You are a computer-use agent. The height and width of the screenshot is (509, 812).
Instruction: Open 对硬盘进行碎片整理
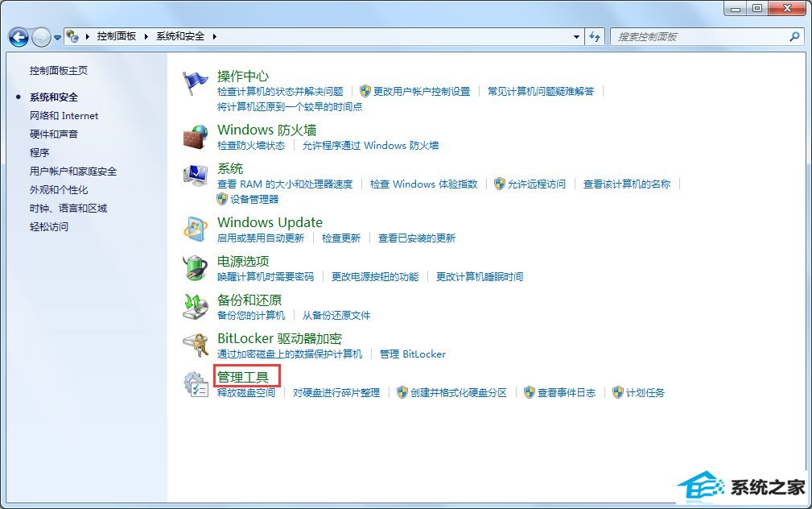336,392
